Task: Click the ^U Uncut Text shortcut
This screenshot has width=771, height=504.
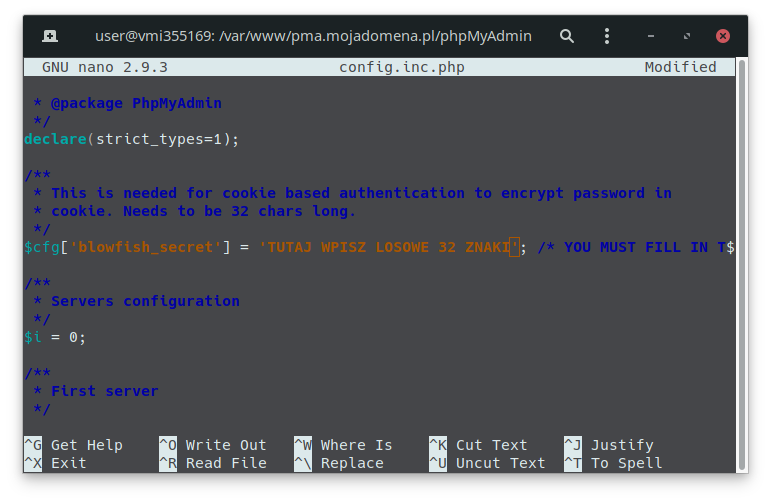Action: [x=487, y=463]
